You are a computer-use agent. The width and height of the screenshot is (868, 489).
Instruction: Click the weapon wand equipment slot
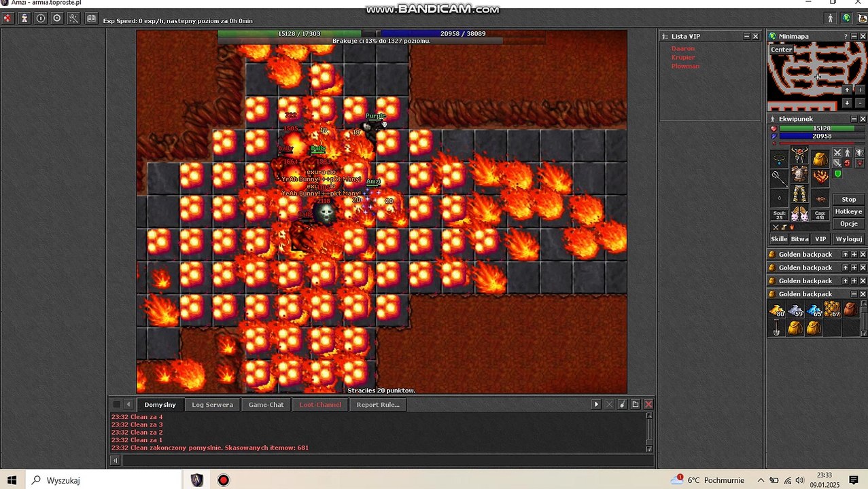point(780,178)
